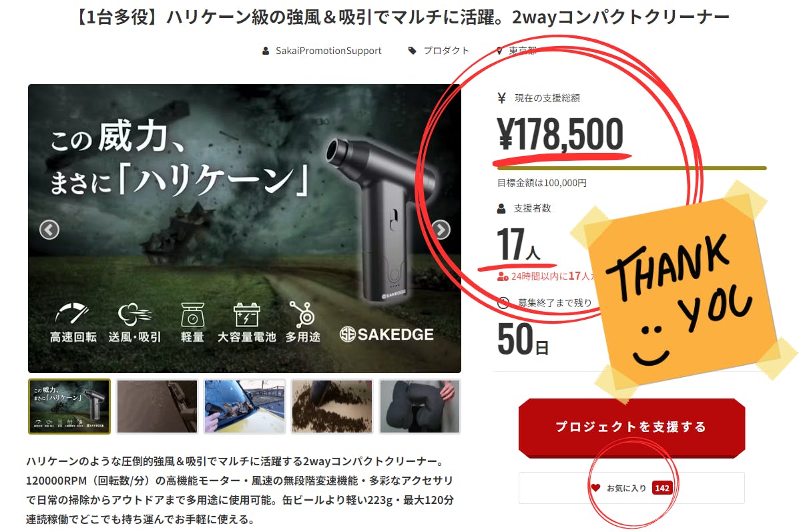Click the next slide arrow on carousel
Viewport: 799px width, 532px height.
[x=441, y=230]
